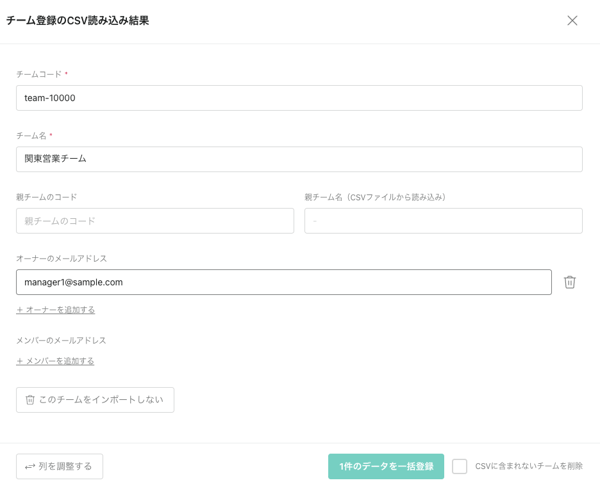Screen dimensions: 600x485
Task: Click into the owner email address field
Action: pos(283,282)
